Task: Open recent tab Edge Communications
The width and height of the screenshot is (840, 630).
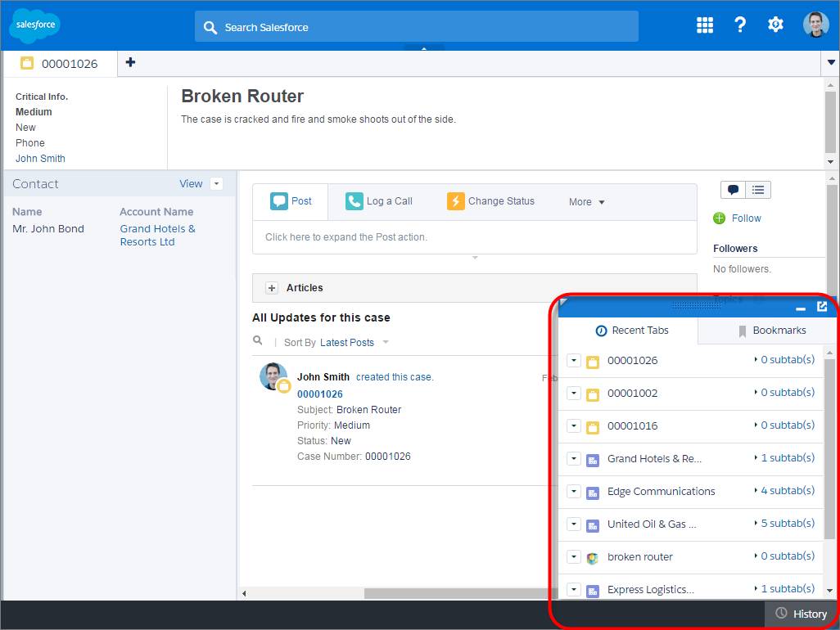Action: pyautogui.click(x=661, y=492)
